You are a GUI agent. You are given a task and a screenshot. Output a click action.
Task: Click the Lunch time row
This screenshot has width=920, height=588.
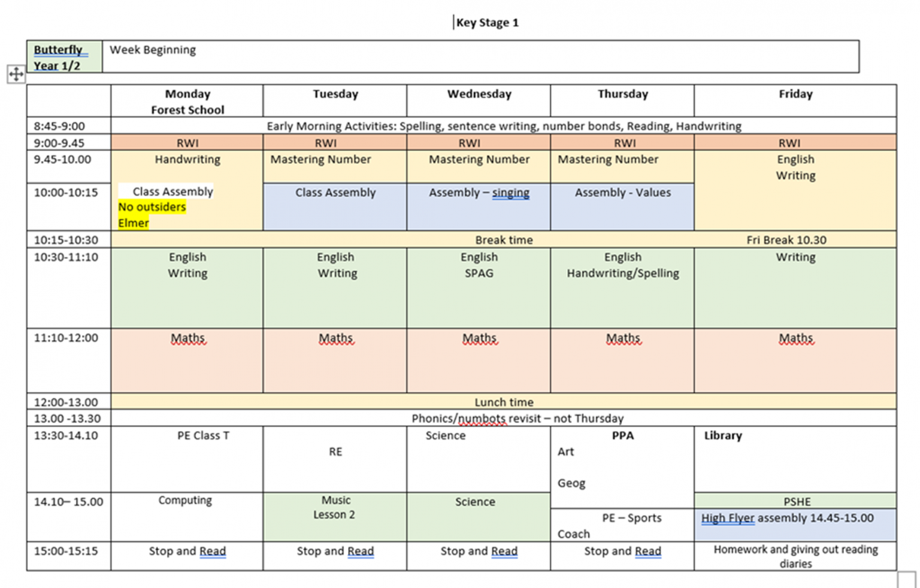(504, 402)
